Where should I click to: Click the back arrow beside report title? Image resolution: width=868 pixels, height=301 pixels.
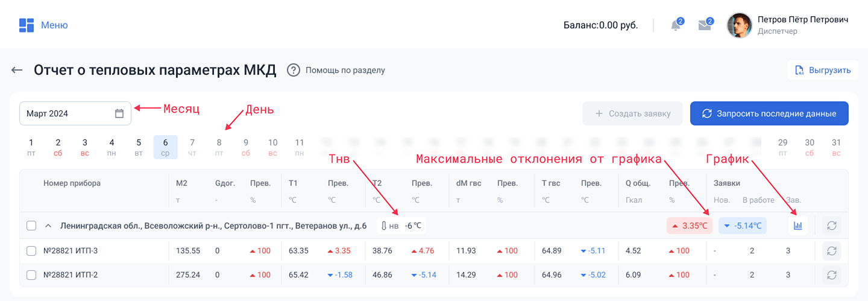17,70
